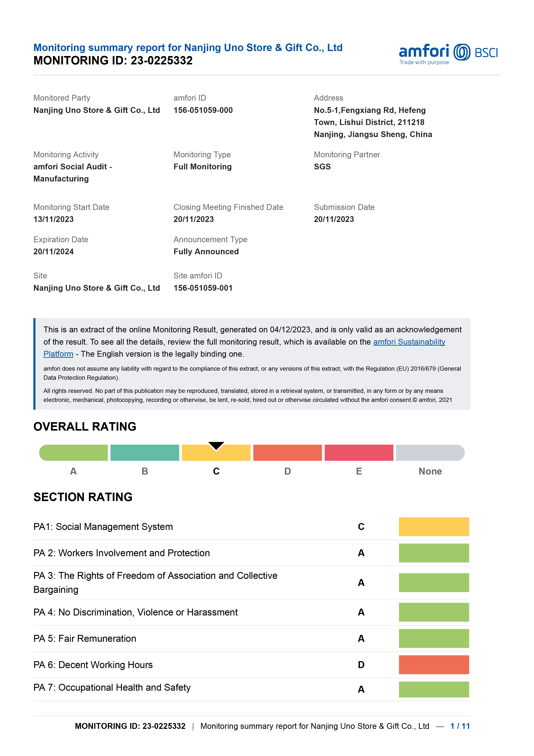Click the Monitoring Partner value SGS
The height and width of the screenshot is (756, 534).
coord(322,167)
